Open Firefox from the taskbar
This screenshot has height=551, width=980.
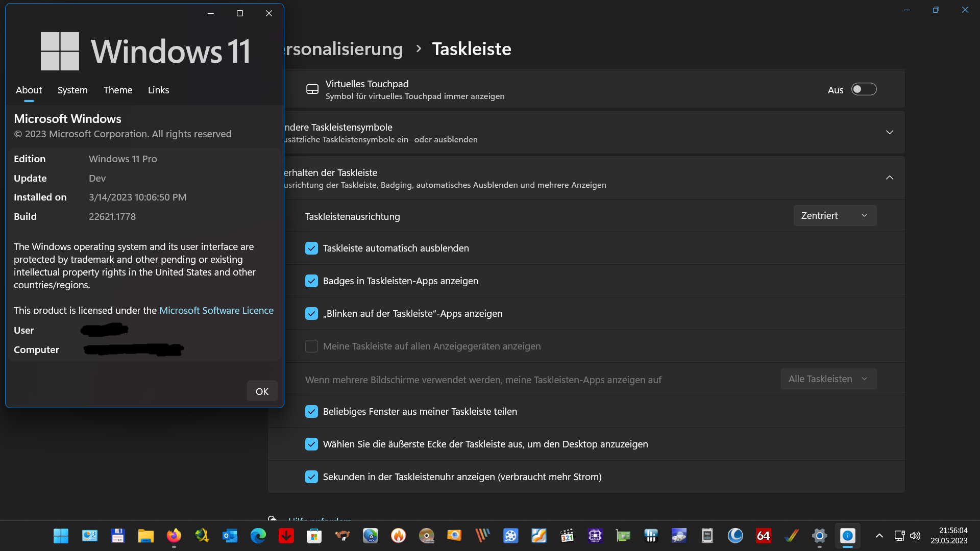point(174,536)
